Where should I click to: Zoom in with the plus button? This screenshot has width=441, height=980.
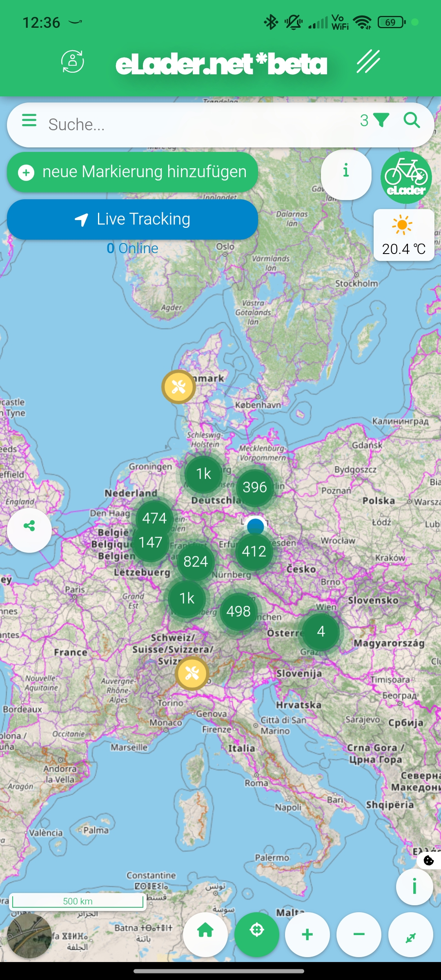307,935
